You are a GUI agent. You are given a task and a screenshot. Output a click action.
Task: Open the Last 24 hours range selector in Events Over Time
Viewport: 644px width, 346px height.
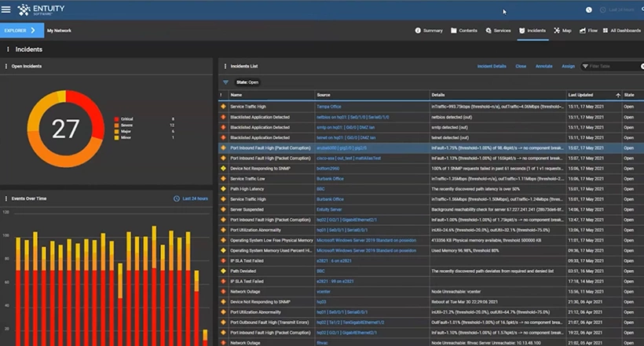pyautogui.click(x=191, y=198)
